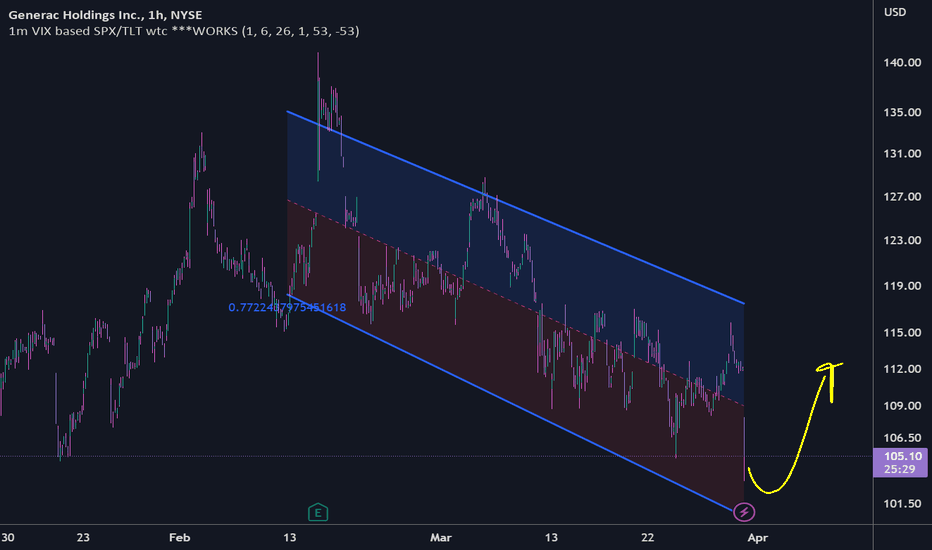Click the USD currency label
Image resolution: width=932 pixels, height=550 pixels.
click(x=895, y=12)
